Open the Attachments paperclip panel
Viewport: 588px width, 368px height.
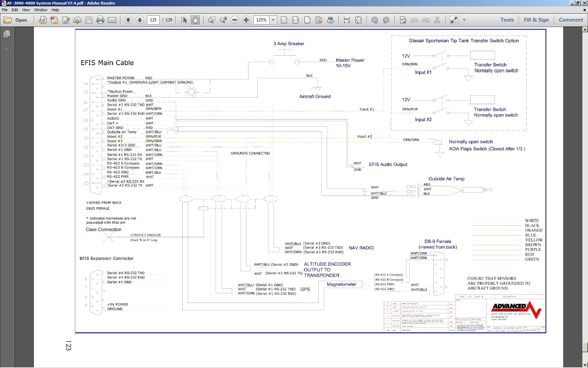[x=7, y=49]
